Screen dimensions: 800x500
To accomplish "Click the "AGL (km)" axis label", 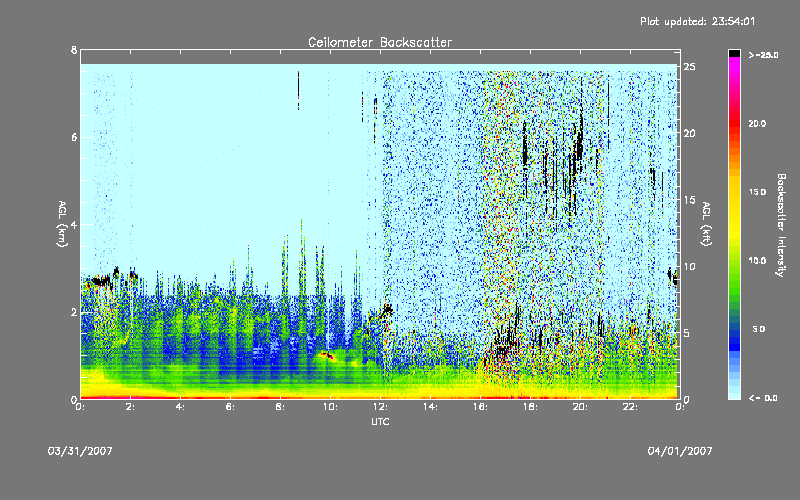I will pyautogui.click(x=62, y=223).
